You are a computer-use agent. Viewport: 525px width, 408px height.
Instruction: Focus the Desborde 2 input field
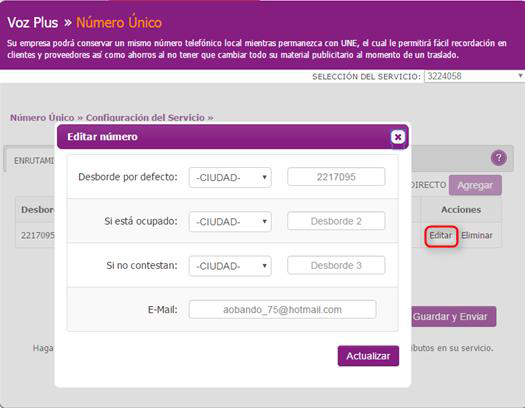tap(336, 221)
